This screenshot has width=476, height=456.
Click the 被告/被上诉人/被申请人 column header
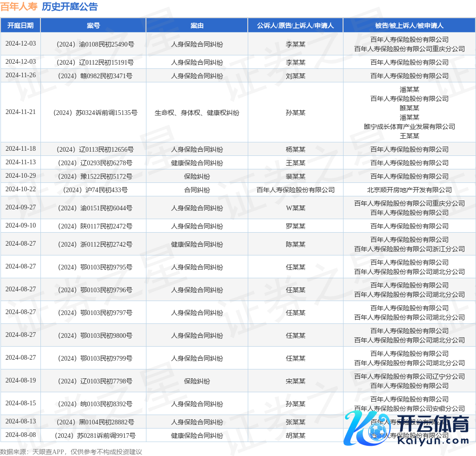[x=409, y=26]
